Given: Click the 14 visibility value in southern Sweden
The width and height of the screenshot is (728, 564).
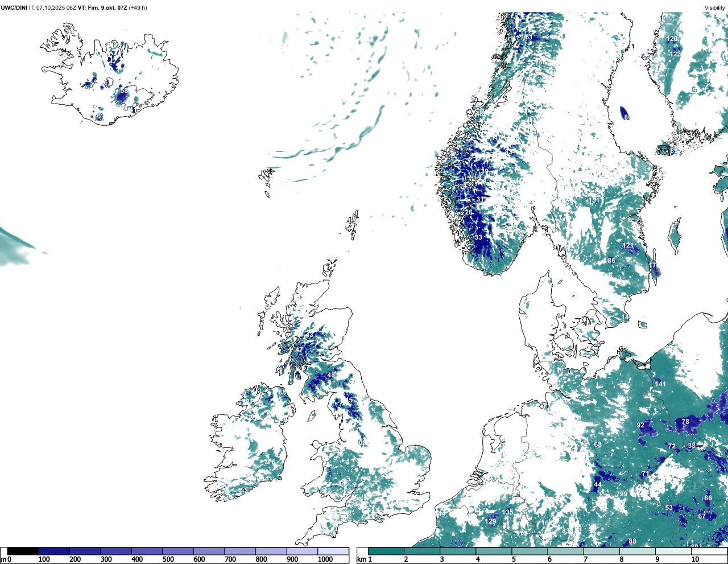Looking at the screenshot, I should (x=625, y=317).
